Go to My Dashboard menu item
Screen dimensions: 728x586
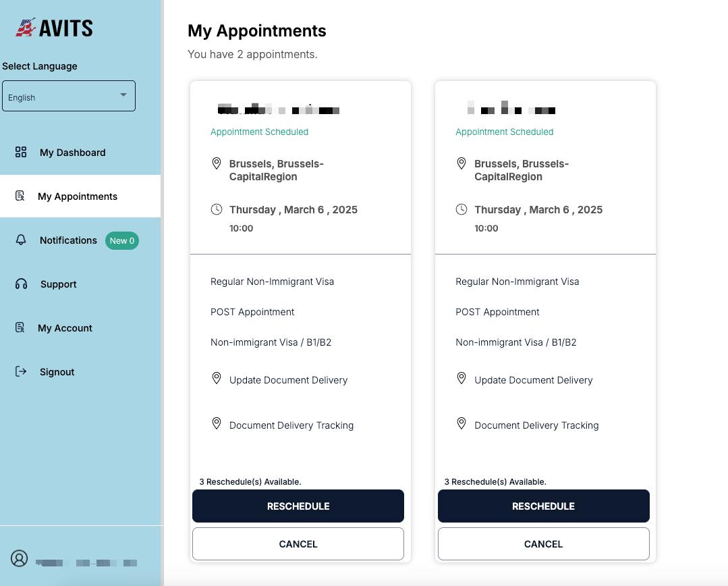pos(72,153)
